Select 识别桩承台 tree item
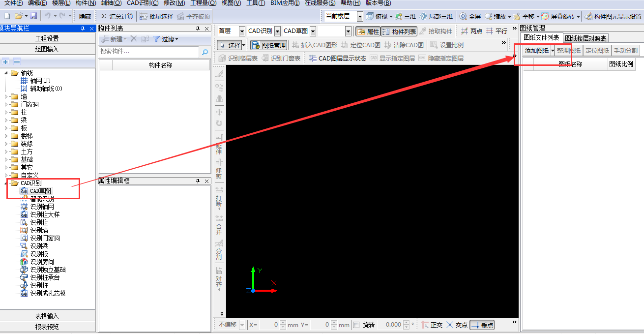 tap(40, 277)
